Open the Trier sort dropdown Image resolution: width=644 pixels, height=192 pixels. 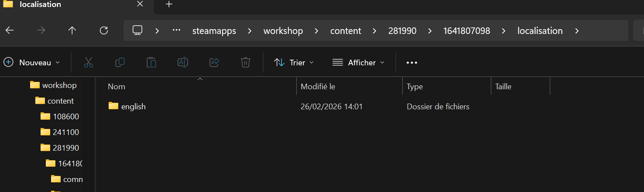point(294,62)
